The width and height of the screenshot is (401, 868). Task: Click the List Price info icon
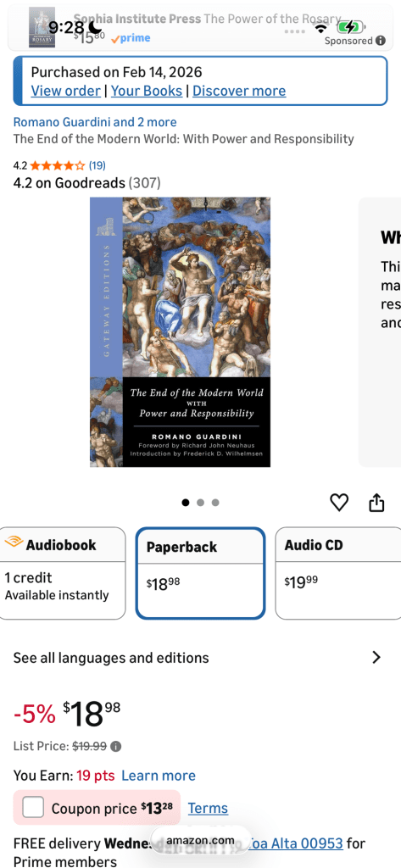click(115, 746)
